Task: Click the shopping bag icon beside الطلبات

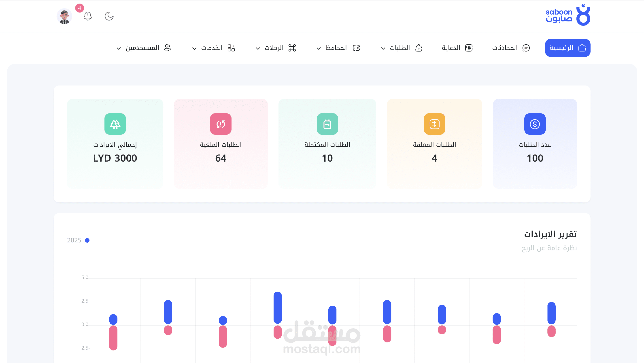Action: (x=419, y=48)
